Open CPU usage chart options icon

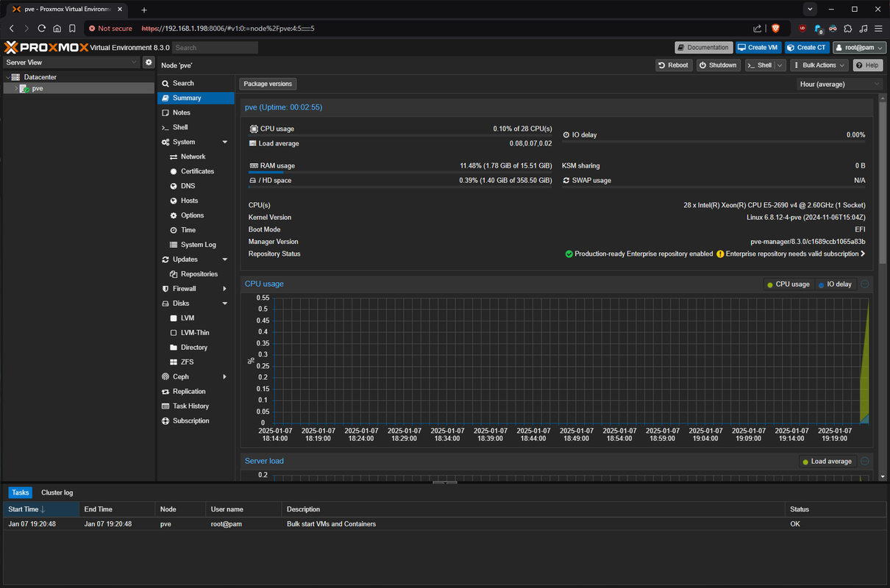865,284
